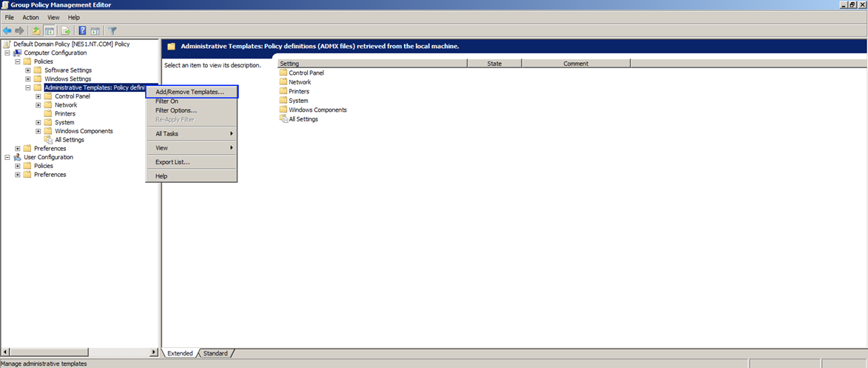Click the Export List toolbar icon
This screenshot has height=368, width=868.
point(65,31)
